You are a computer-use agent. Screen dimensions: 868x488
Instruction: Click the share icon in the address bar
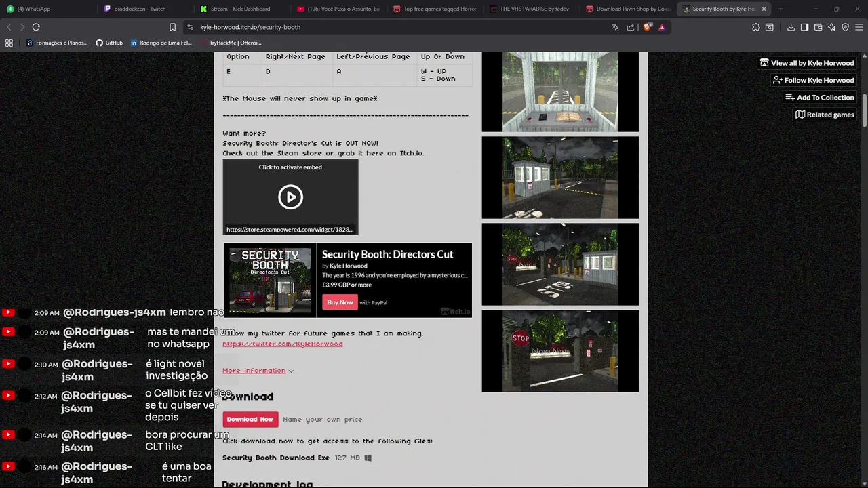click(631, 27)
